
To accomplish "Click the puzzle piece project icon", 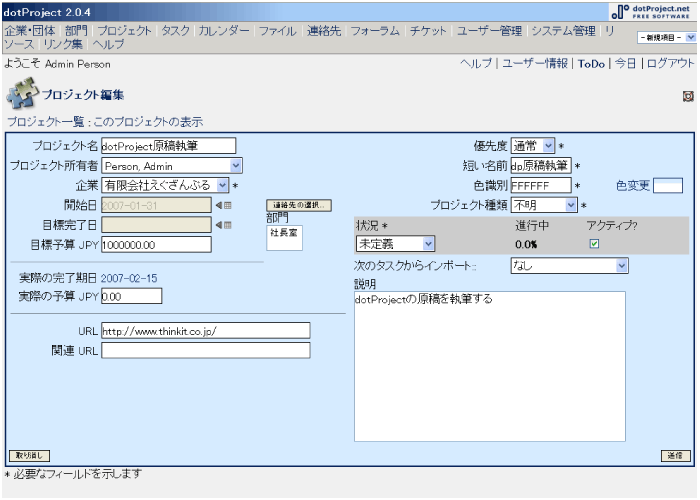I will [22, 93].
